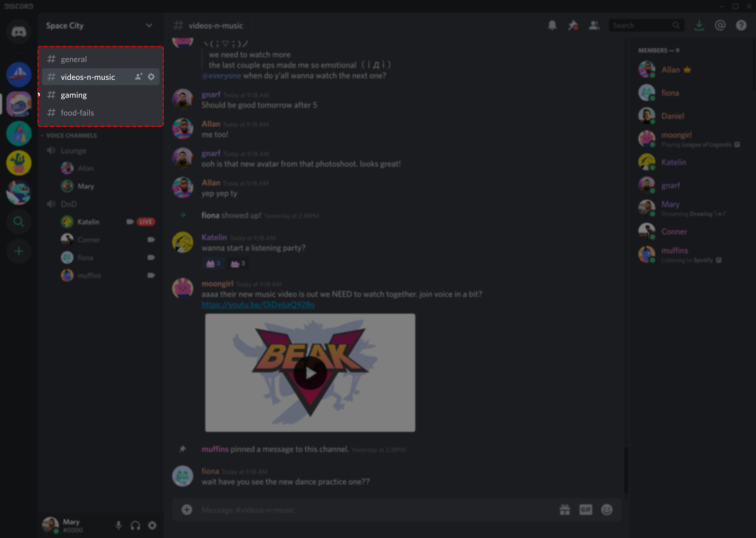Select the food-fails text channel

tap(77, 112)
